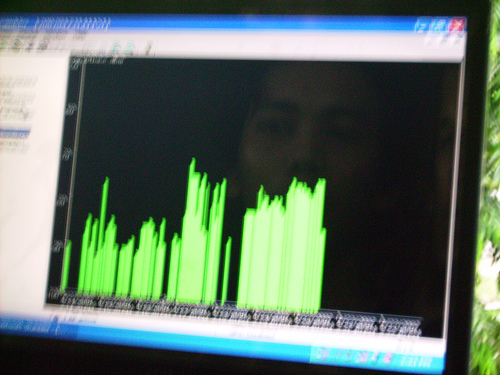Image resolution: width=500 pixels, height=375 pixels.
Task: Select the entry directly above the highlighted item
Action: 15,116
